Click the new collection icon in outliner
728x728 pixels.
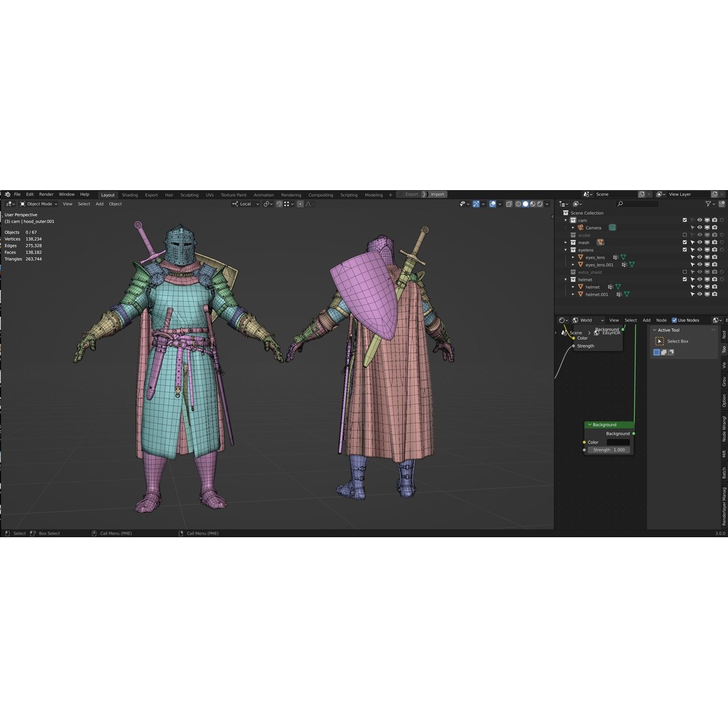coord(722,204)
